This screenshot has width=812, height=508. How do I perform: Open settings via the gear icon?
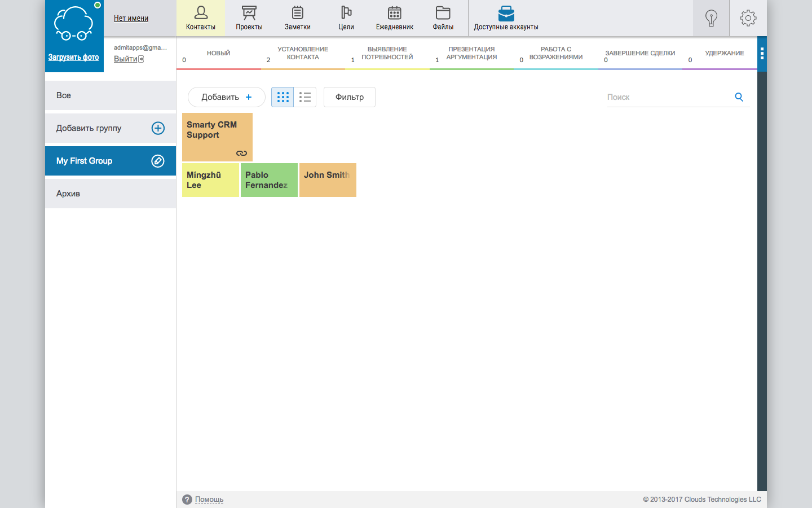pyautogui.click(x=748, y=17)
